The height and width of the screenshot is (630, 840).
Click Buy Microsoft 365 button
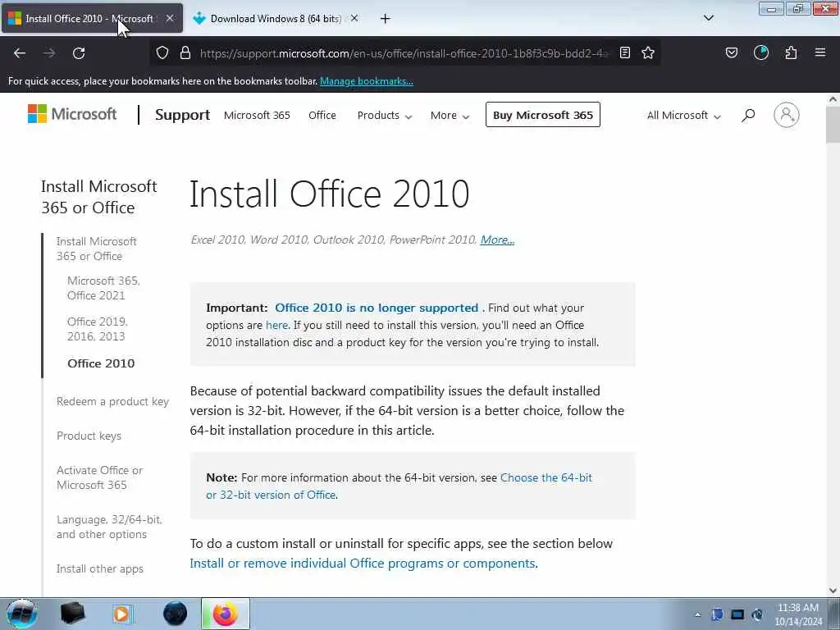[543, 115]
